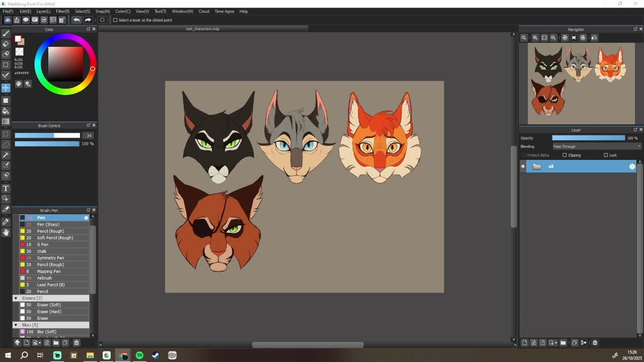The height and width of the screenshot is (362, 644).
Task: Click the Redo arrow in the toolbar
Action: coord(88,20)
